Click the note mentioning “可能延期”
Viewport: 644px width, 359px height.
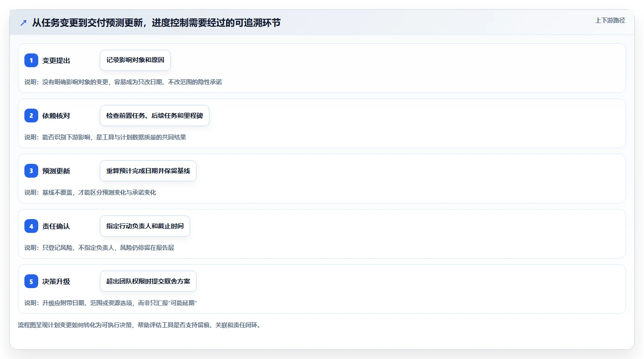click(x=110, y=303)
